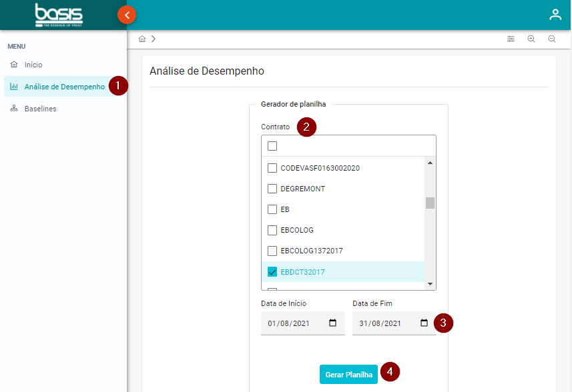Open calendar picker for Data de Início

click(x=333, y=323)
